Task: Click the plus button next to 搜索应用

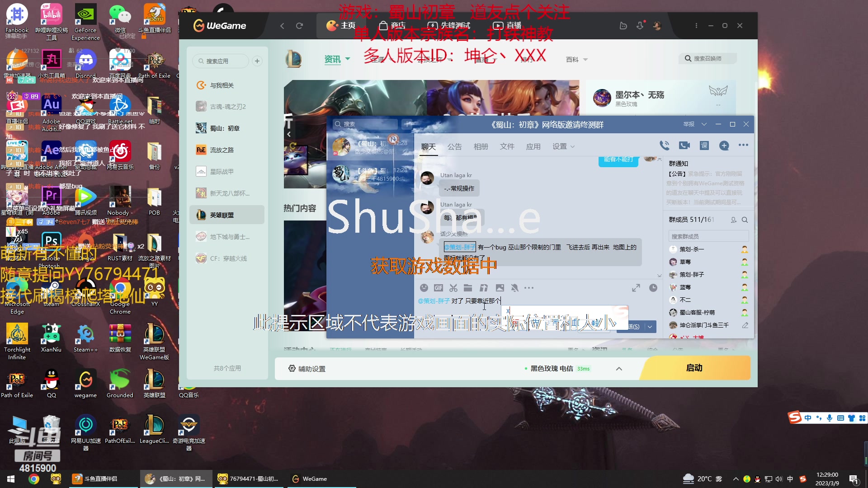Action: (x=257, y=61)
